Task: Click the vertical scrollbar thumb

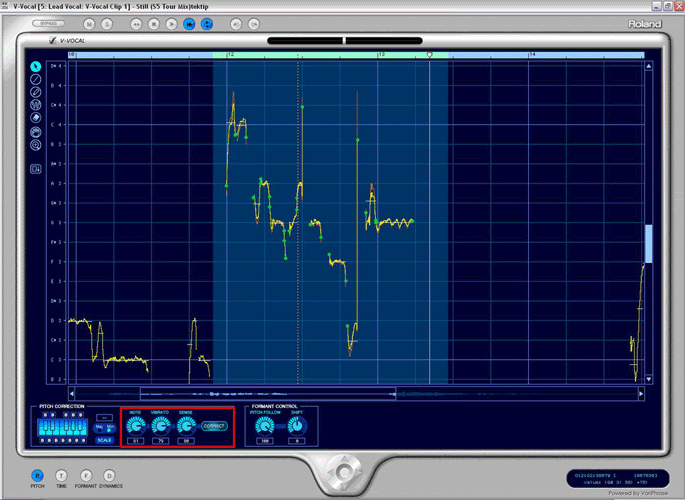Action: pos(649,244)
